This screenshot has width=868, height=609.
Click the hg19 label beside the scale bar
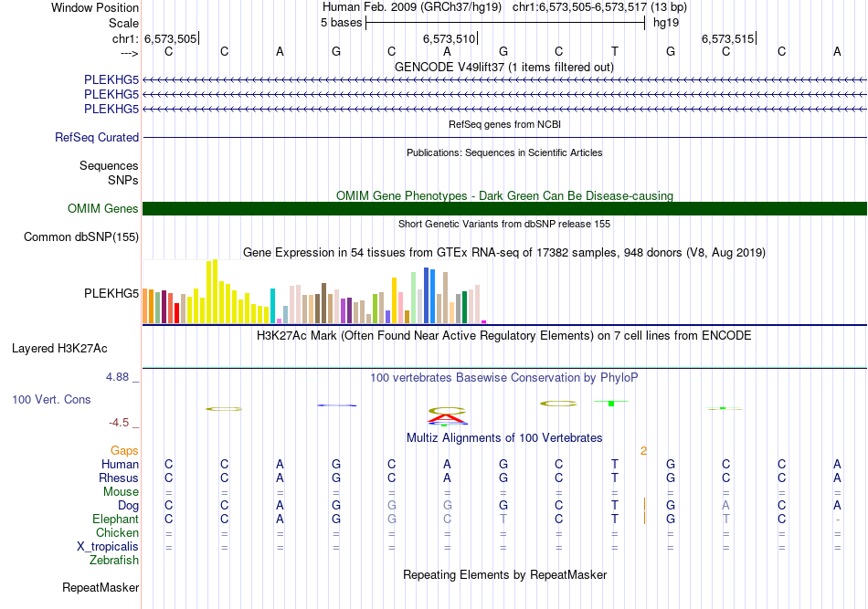coord(666,23)
